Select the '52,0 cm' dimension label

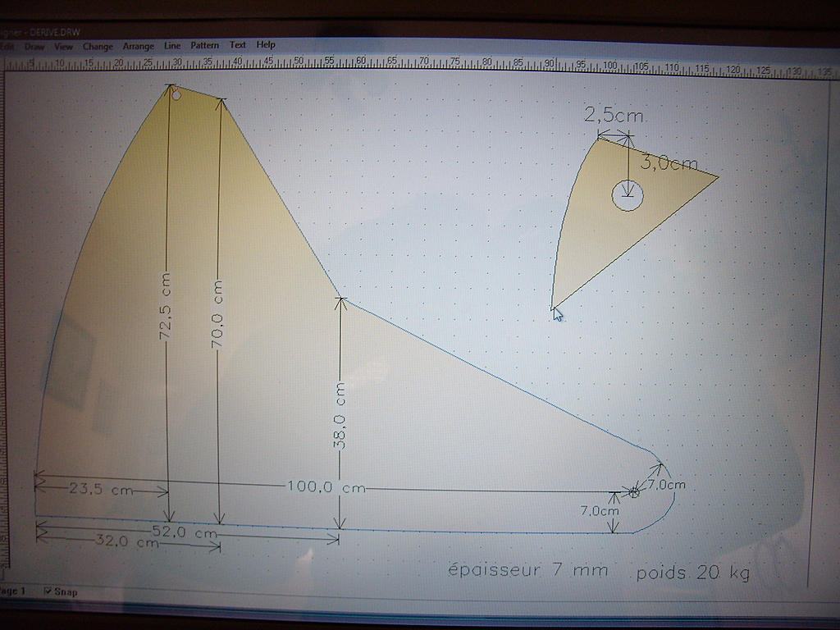(185, 532)
